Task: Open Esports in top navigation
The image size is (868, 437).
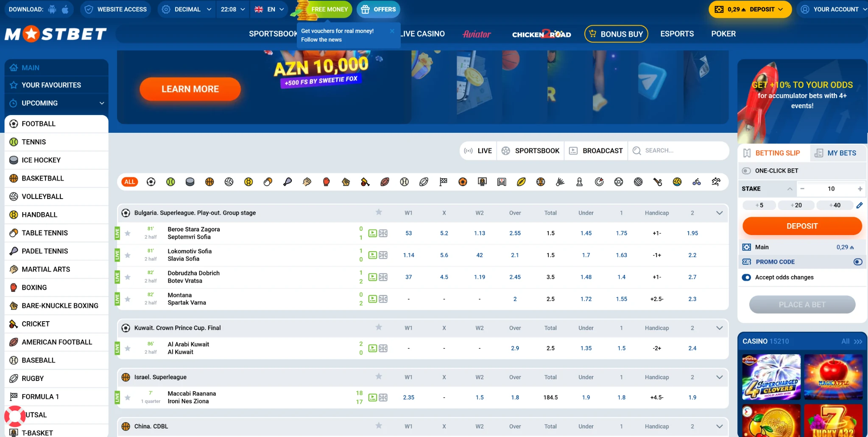Action: point(677,34)
